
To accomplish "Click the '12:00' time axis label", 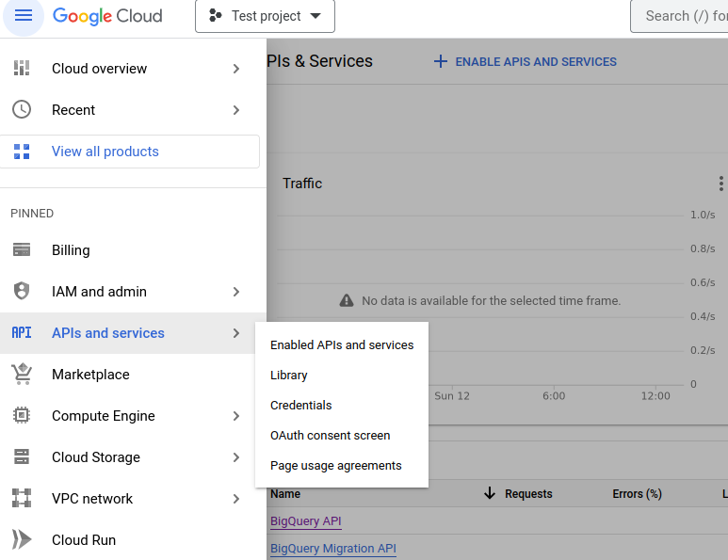I will [x=655, y=396].
